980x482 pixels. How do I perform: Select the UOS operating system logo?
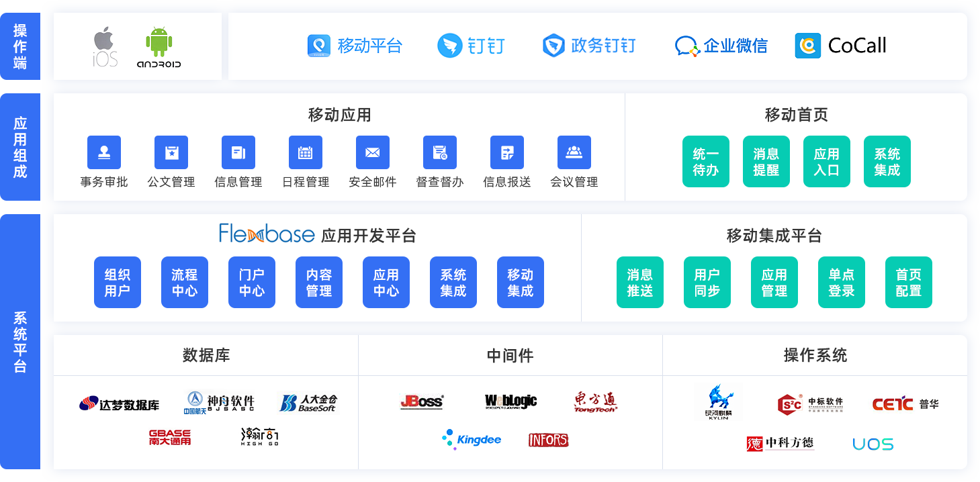coord(873,444)
